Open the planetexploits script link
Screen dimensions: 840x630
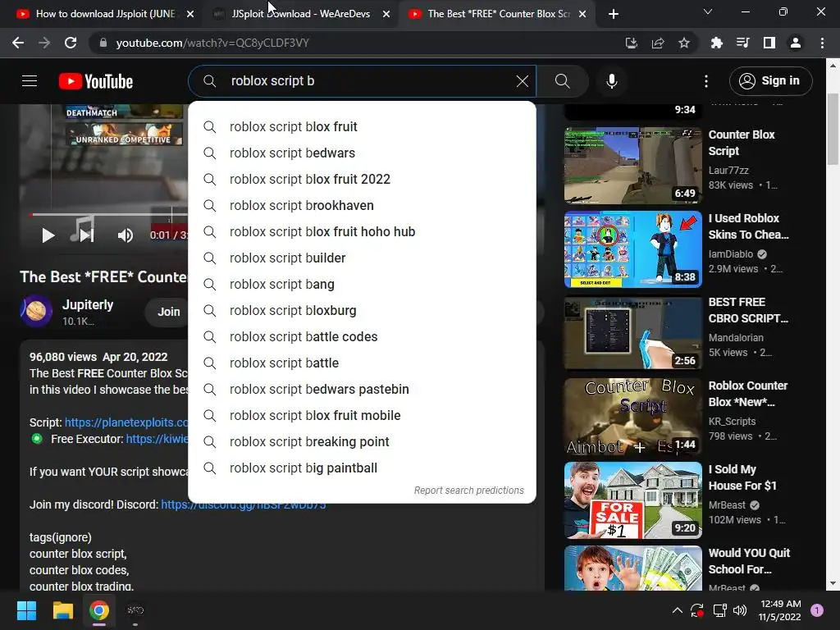point(126,422)
